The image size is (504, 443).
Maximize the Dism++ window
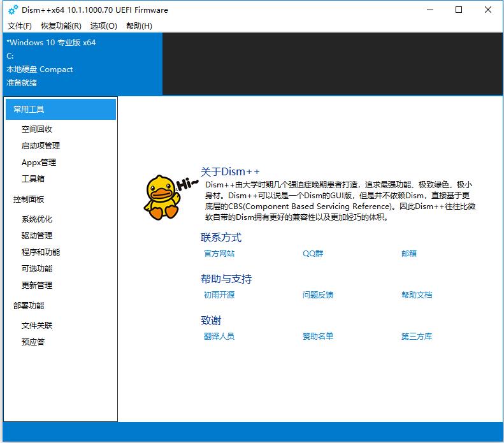coord(459,10)
